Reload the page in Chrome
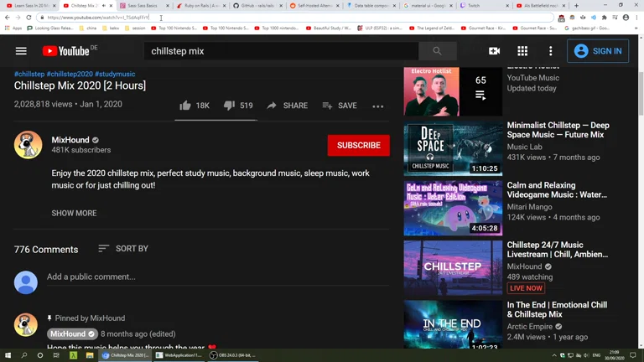Image resolution: width=644 pixels, height=362 pixels. (29, 18)
